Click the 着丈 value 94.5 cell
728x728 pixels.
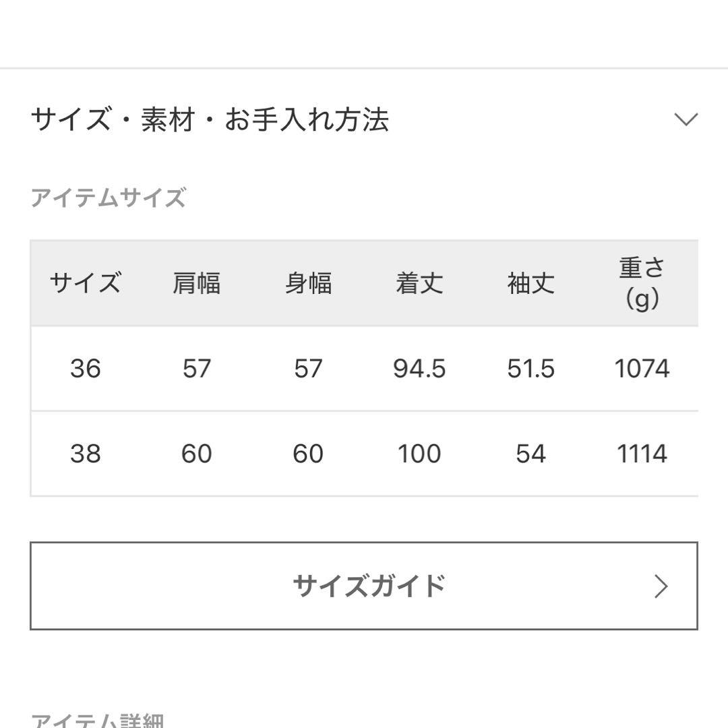click(x=419, y=369)
